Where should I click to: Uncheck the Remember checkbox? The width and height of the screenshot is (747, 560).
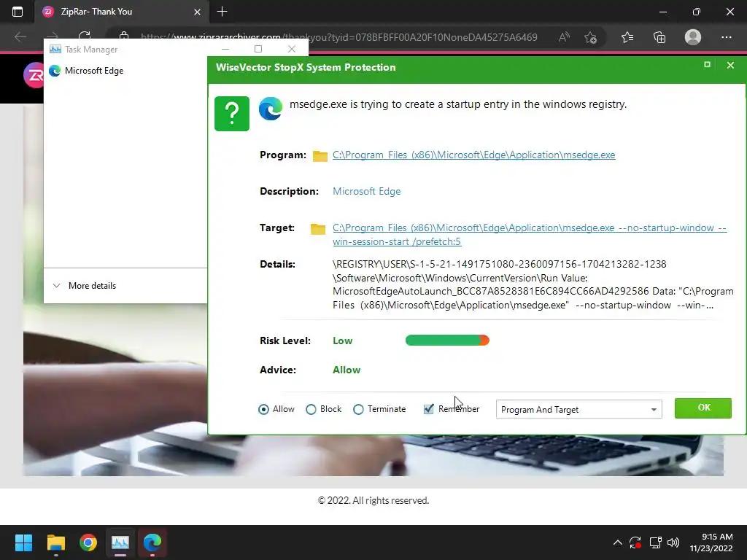(x=428, y=409)
